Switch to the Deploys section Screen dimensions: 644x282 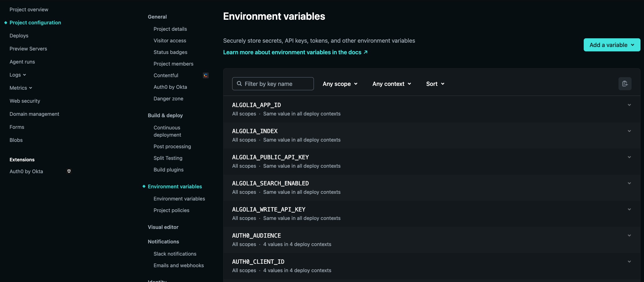point(19,35)
